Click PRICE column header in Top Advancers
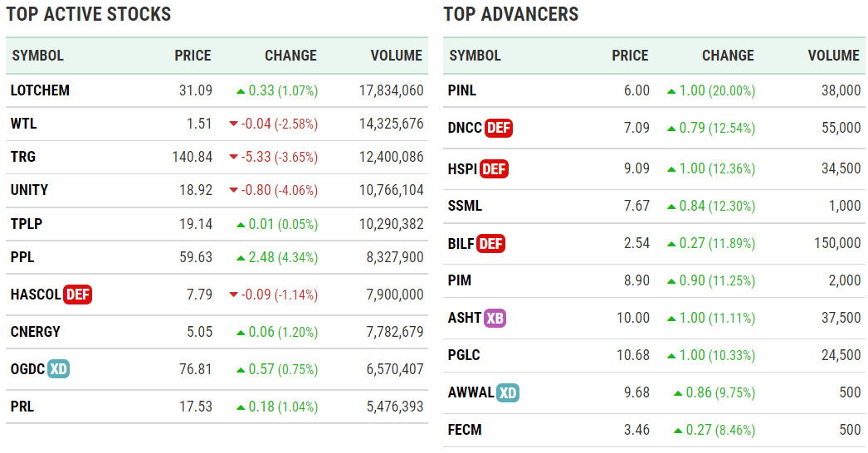The height and width of the screenshot is (453, 868). (630, 56)
